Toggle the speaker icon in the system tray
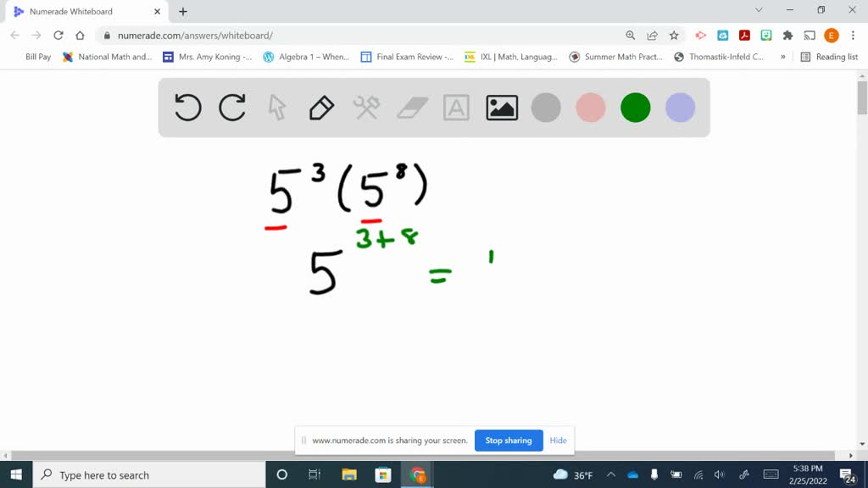 pyautogui.click(x=719, y=474)
